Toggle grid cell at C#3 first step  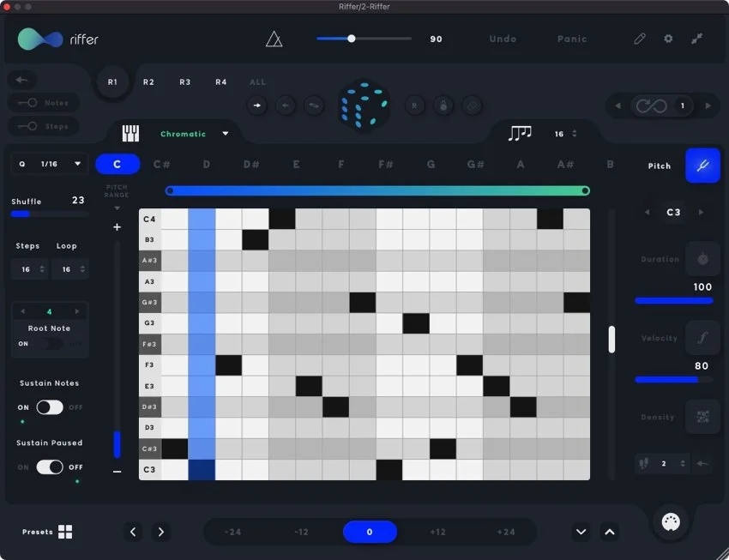(x=175, y=449)
